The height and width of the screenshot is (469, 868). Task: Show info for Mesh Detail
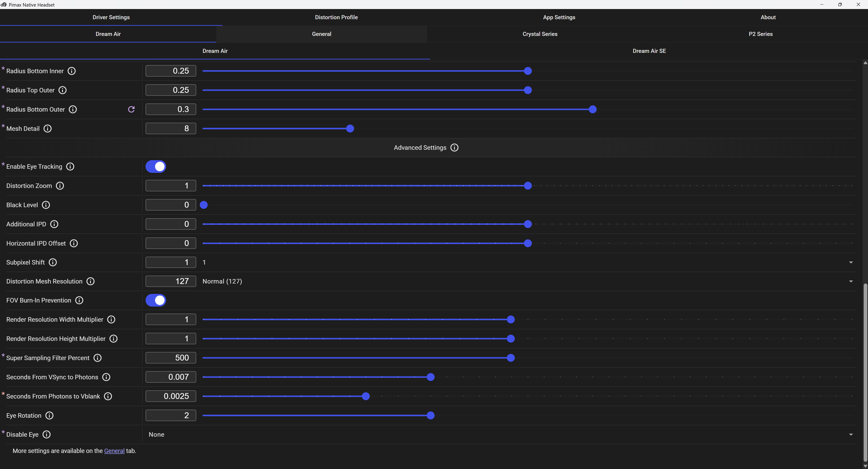(47, 129)
